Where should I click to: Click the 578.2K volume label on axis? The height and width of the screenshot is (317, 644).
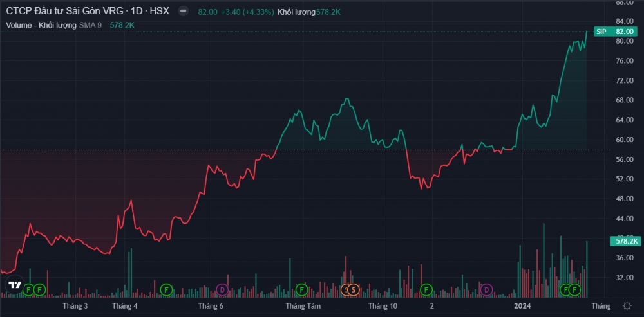point(626,241)
